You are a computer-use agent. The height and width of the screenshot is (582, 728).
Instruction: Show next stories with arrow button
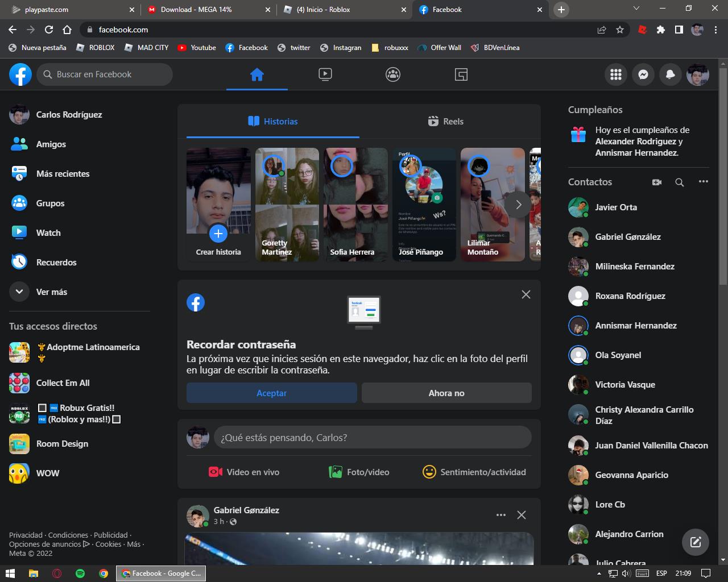pos(518,205)
